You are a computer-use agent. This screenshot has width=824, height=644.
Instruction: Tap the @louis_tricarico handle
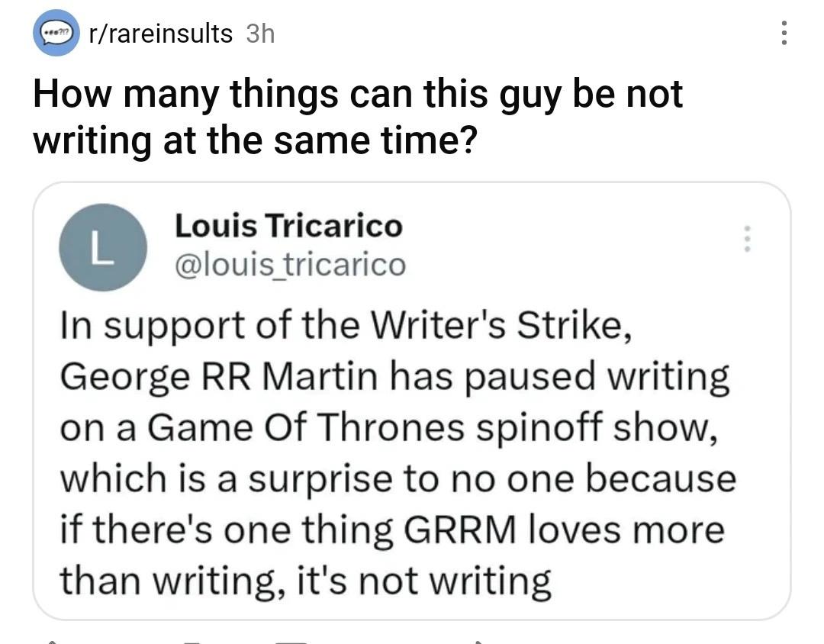click(290, 265)
